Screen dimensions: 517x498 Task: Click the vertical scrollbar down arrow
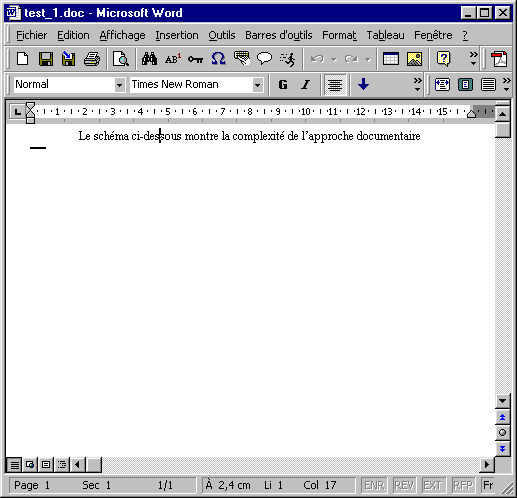click(502, 401)
